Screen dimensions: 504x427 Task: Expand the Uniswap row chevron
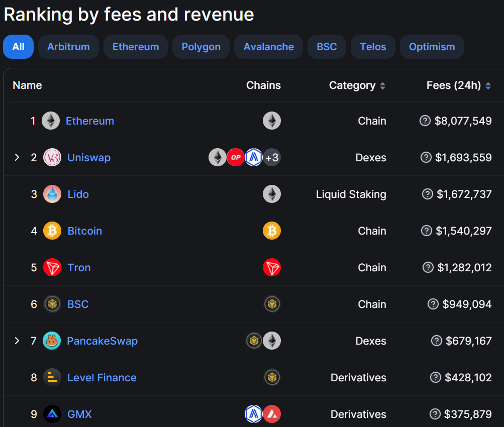point(17,157)
